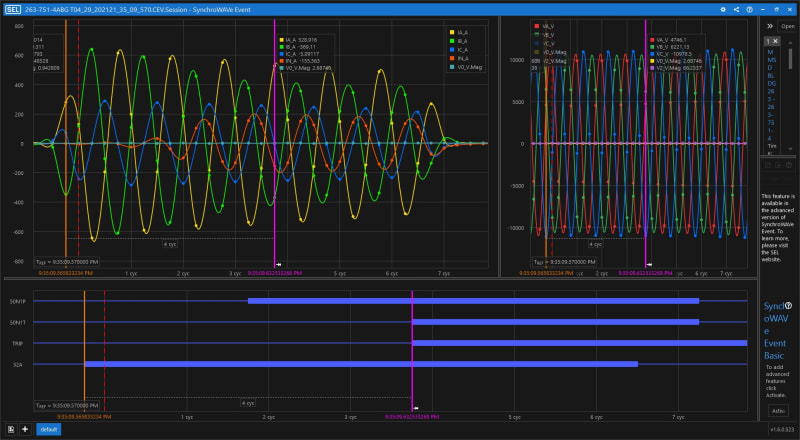Click the third greyed icon below side list

(x=789, y=165)
